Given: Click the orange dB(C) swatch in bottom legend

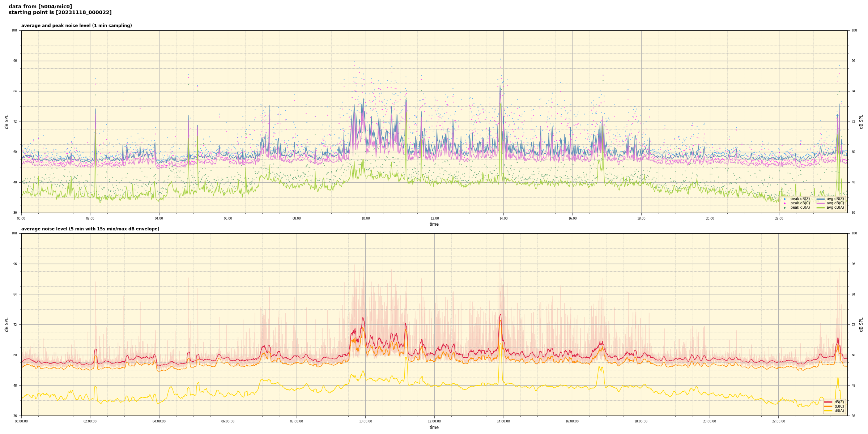Looking at the screenshot, I should [828, 406].
